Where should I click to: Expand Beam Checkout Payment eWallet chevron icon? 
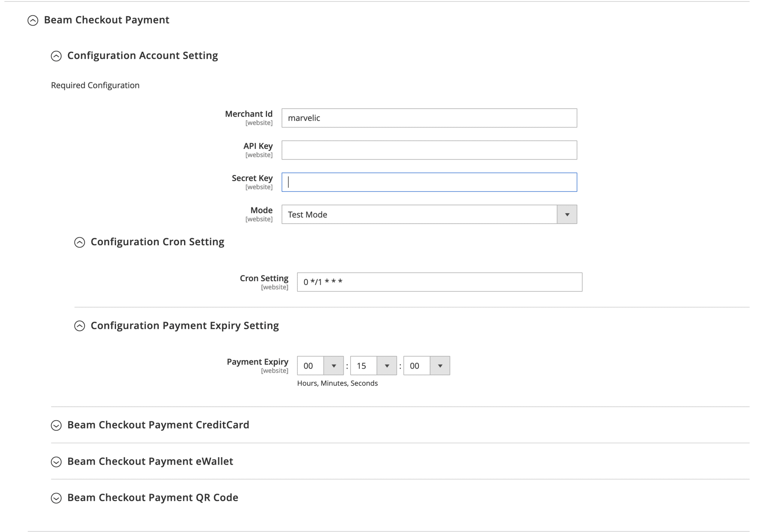pos(56,462)
